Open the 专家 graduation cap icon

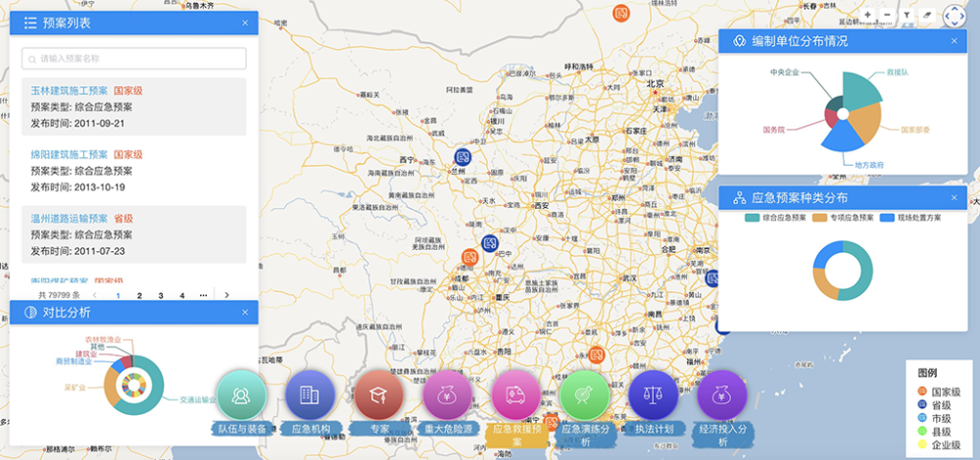click(379, 396)
